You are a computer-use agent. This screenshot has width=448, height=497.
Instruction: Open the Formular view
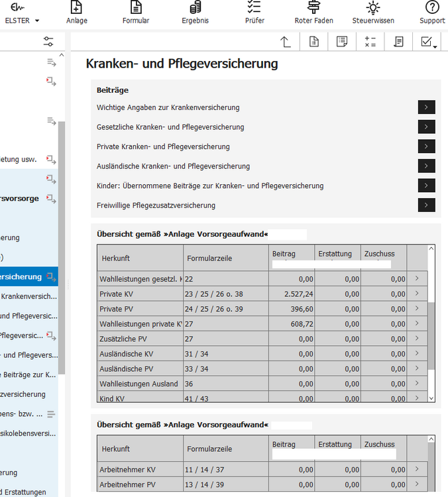(x=136, y=13)
